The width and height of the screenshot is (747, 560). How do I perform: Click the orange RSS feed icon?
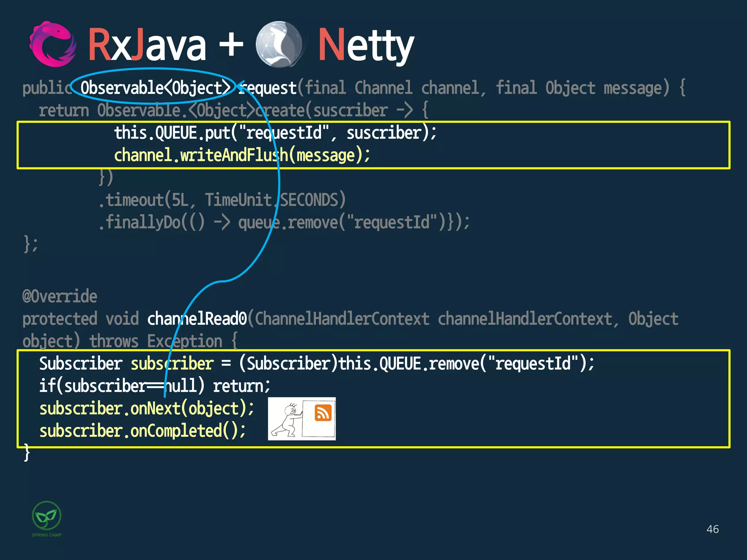[x=323, y=413]
